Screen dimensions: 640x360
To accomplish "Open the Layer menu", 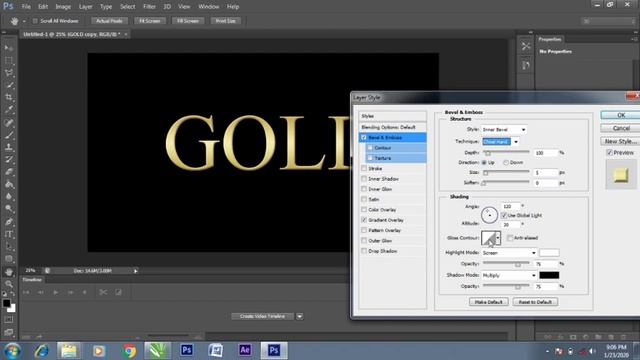I will [x=85, y=7].
